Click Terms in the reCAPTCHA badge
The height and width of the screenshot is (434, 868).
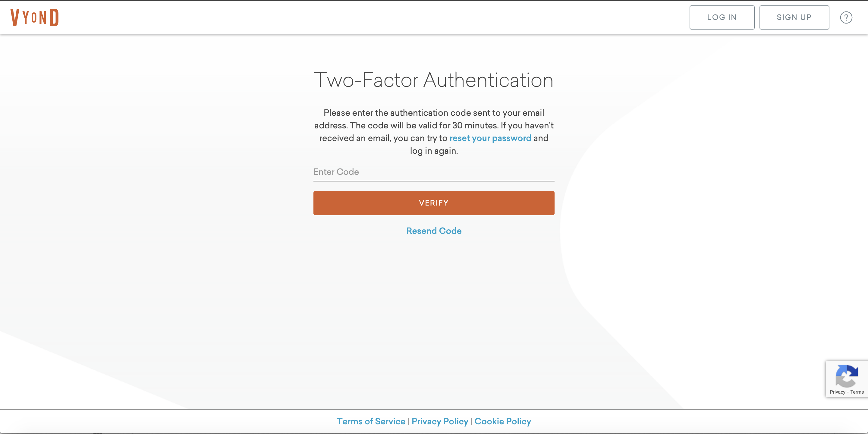[x=857, y=392]
